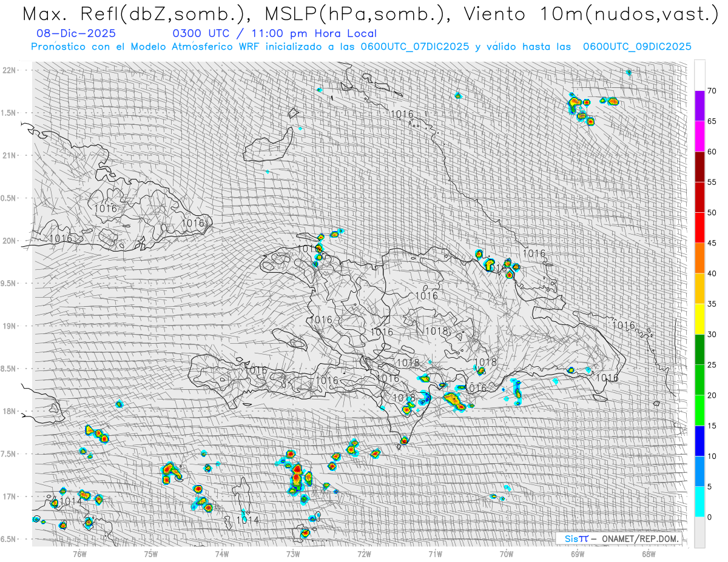This screenshot has width=728, height=562.
Task: Select the "25" value on the color bar
Action: point(712,365)
